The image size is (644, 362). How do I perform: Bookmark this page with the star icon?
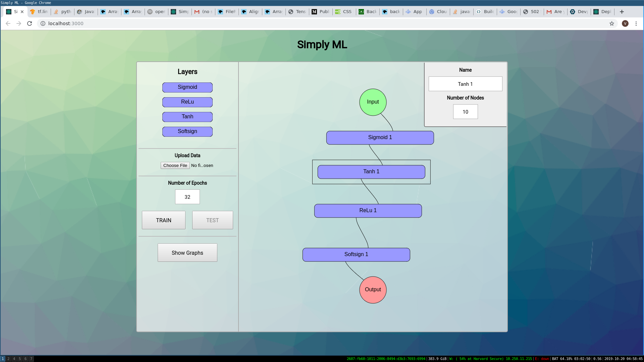[x=612, y=23]
